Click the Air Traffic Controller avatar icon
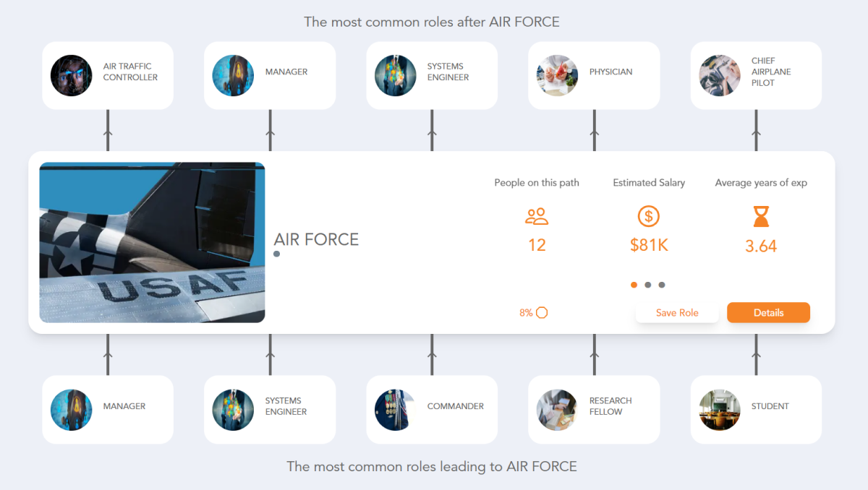The width and height of the screenshot is (868, 490). click(71, 75)
